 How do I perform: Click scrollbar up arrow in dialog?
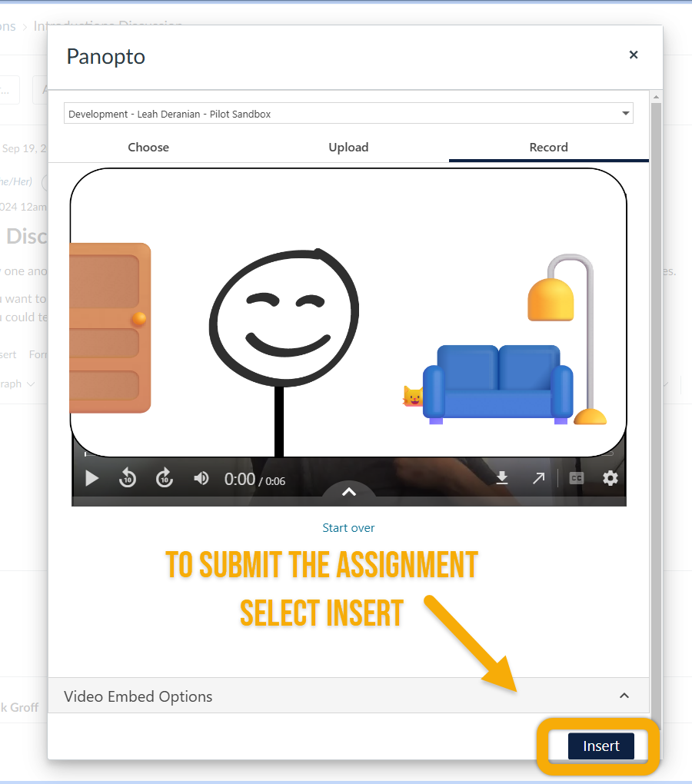(656, 97)
